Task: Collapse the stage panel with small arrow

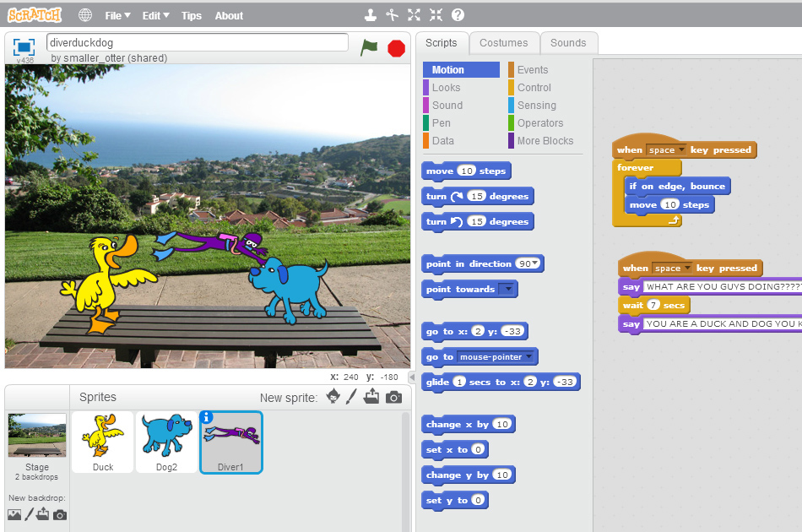Action: [411, 377]
